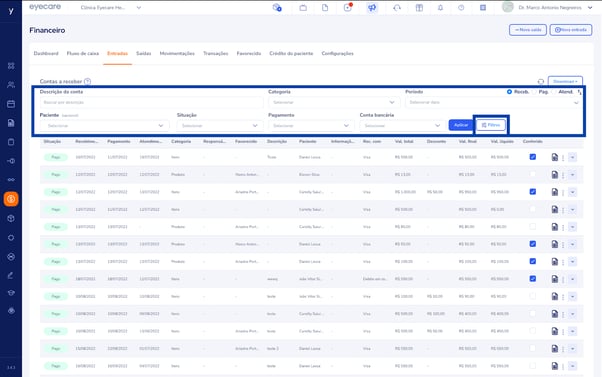Select the Receb. radio button
This screenshot has width=602, height=377.
tap(509, 92)
